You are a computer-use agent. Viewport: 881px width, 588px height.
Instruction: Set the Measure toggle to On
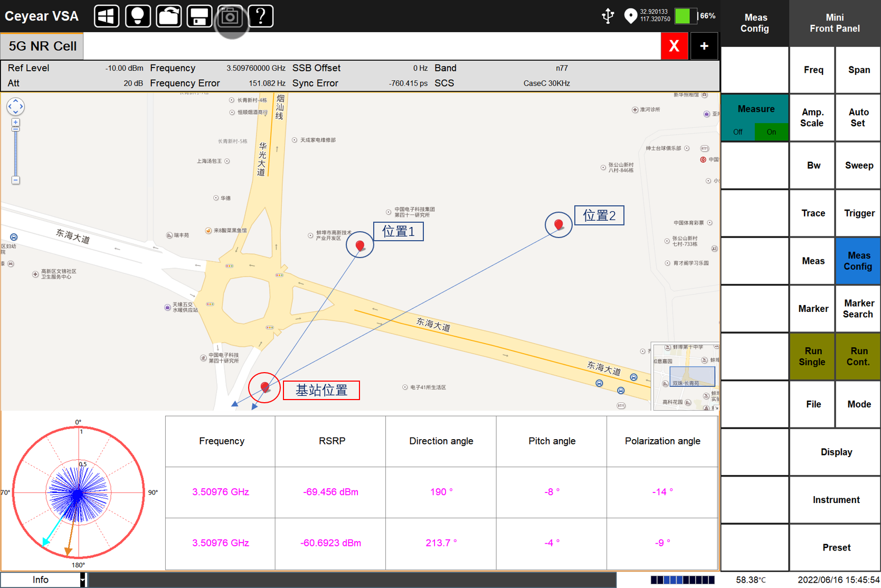coord(771,132)
